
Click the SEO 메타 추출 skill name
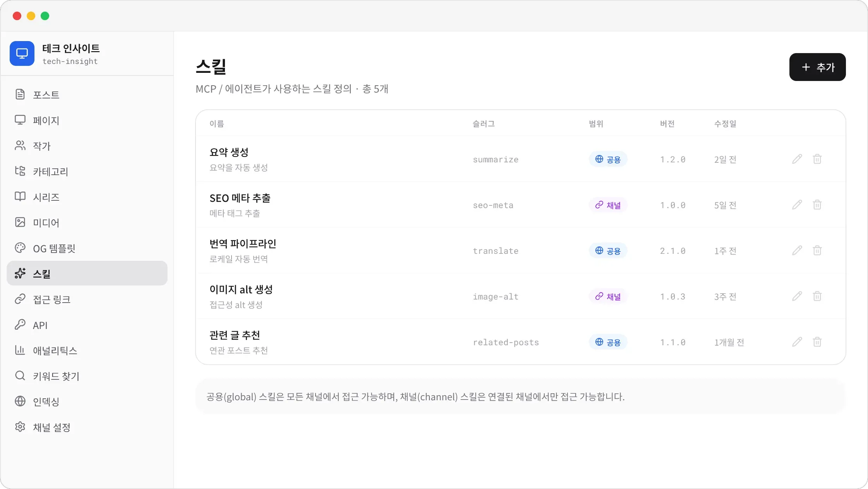[240, 198]
